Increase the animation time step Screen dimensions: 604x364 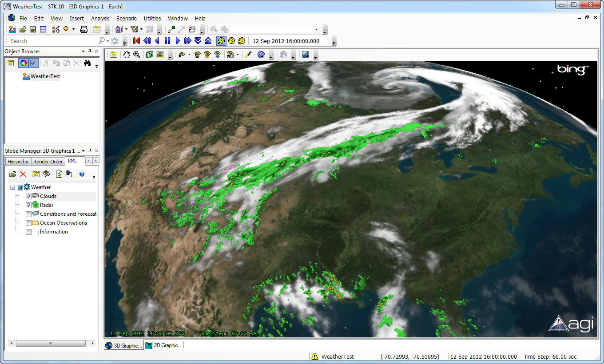[208, 41]
